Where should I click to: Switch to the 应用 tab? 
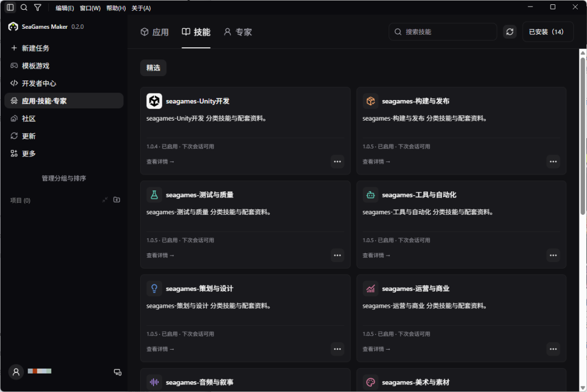(x=154, y=32)
